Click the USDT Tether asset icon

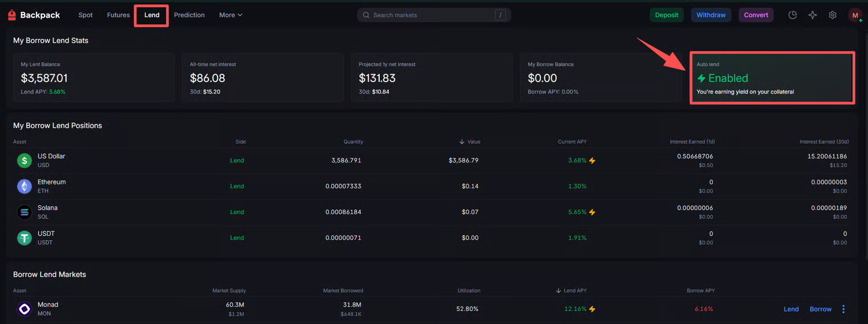[x=25, y=238]
